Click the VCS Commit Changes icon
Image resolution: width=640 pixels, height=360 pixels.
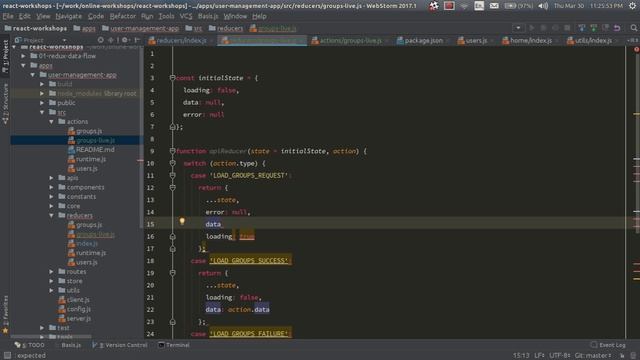click(593, 28)
